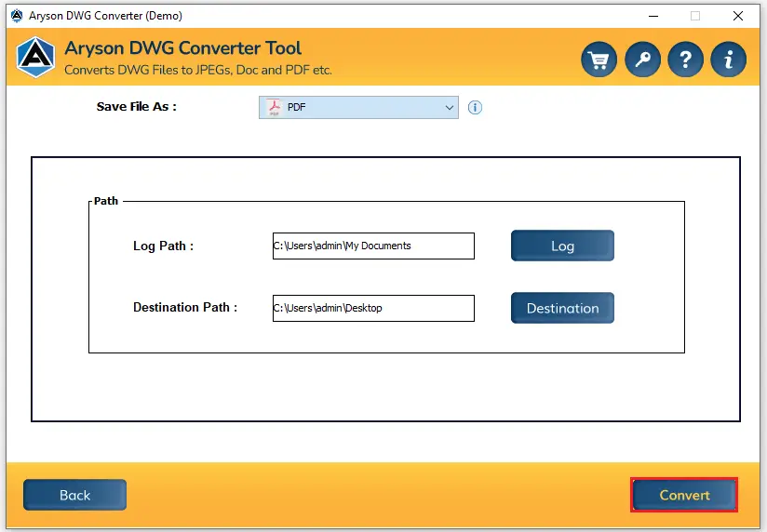Viewport: 767px width, 532px height.
Task: Click 'Converts DWG Files to JPEGs' subtitle
Action: click(198, 70)
